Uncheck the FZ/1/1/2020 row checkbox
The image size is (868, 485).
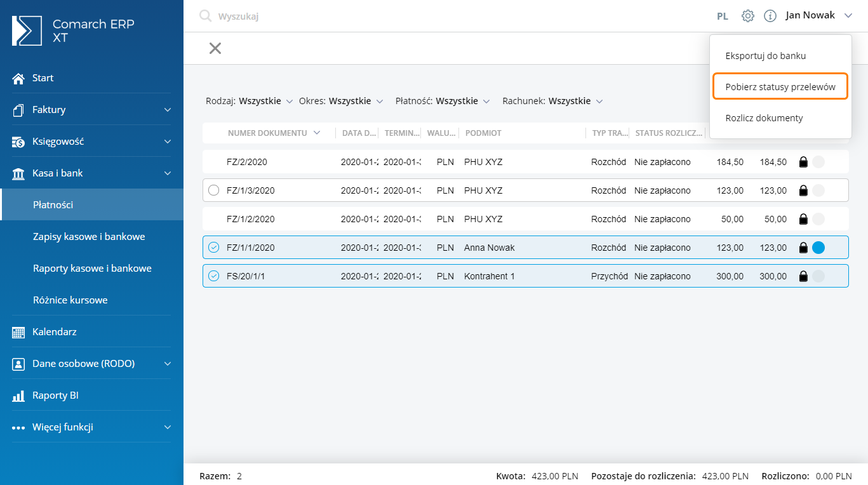[x=214, y=248]
